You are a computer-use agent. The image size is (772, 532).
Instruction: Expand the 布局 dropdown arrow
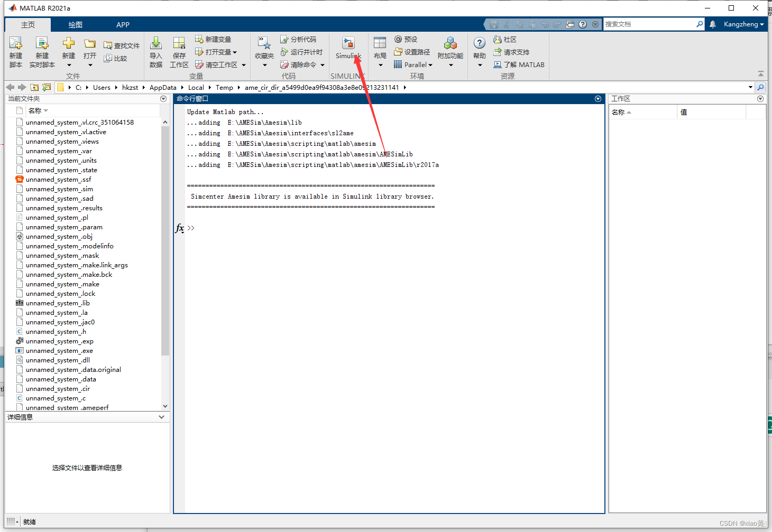380,65
